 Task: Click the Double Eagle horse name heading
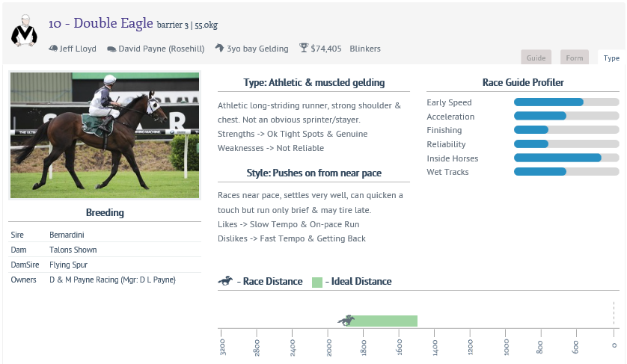[x=101, y=24]
